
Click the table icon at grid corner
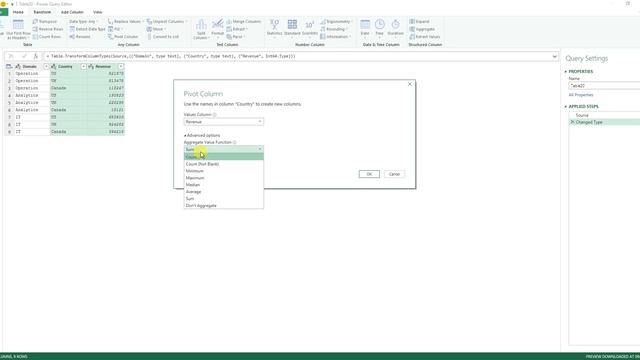tap(9, 66)
